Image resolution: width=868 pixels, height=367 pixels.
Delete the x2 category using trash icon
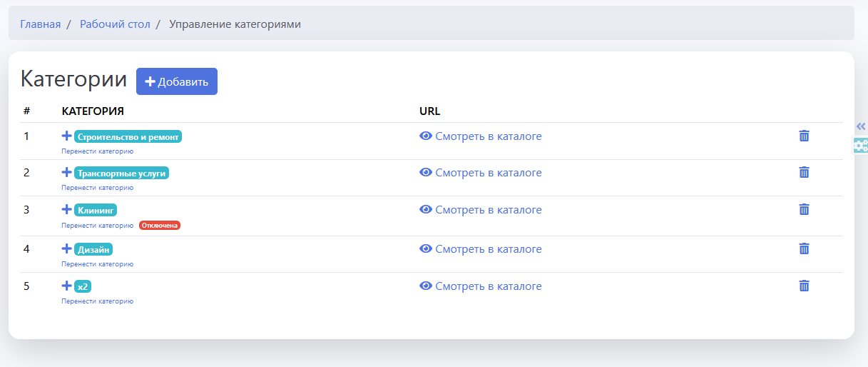point(804,286)
